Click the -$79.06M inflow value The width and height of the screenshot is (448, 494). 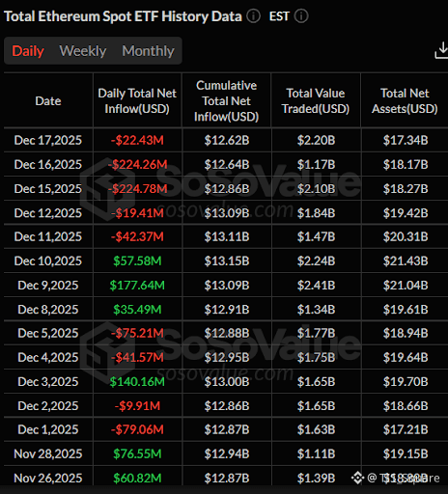point(137,429)
